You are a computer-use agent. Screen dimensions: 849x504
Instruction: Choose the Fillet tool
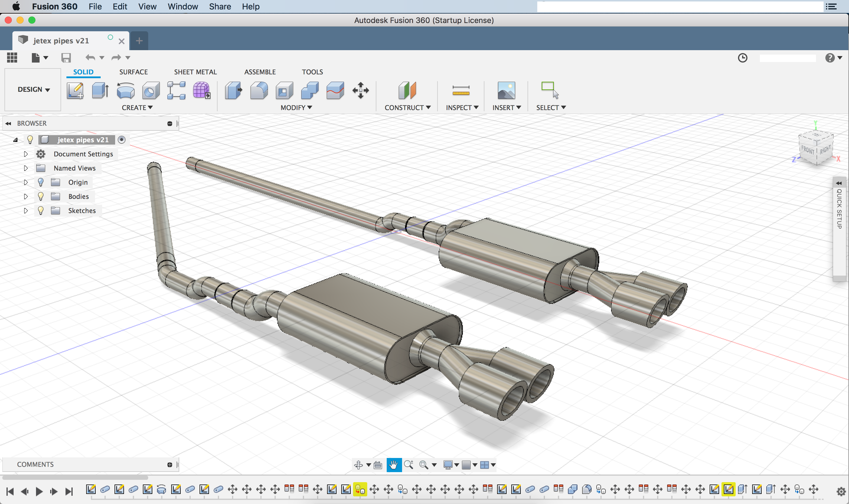259,90
